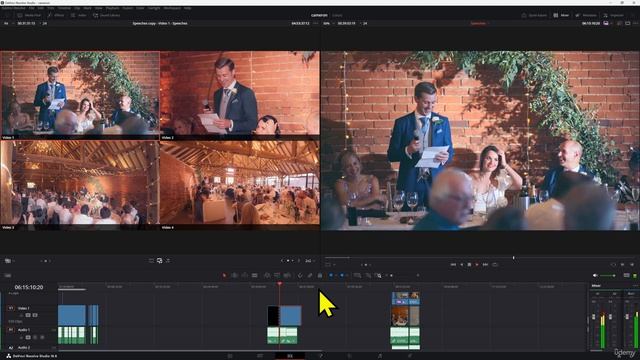Solo the Audio 1 track
The image size is (640, 360).
(35, 338)
